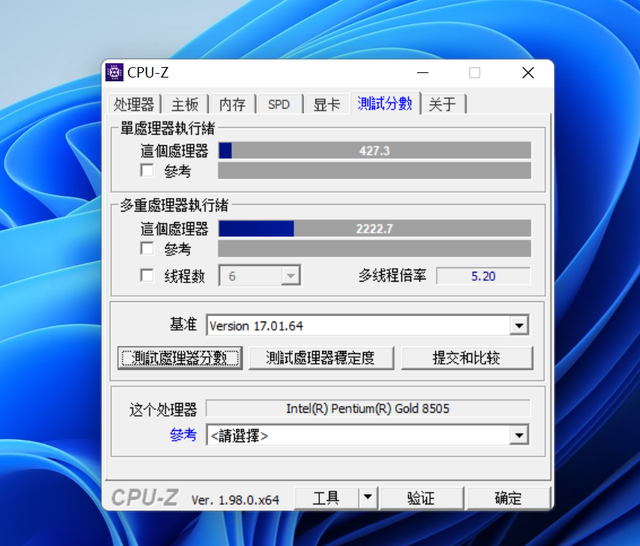Click the 工具 button

[x=326, y=498]
